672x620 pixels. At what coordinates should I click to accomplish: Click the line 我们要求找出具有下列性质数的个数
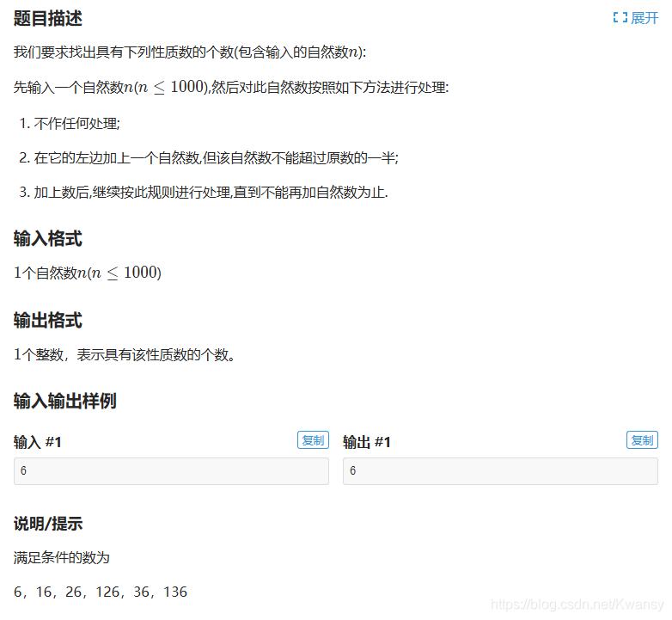[x=190, y=52]
